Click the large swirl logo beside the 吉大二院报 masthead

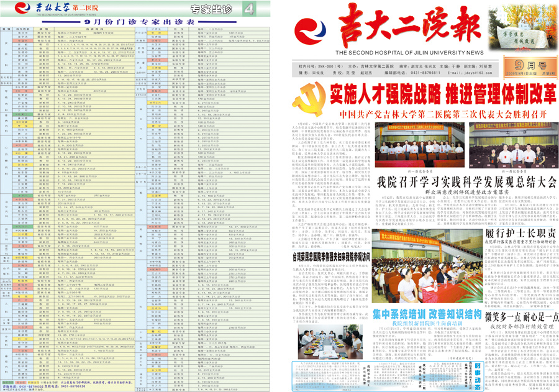pyautogui.click(x=310, y=32)
